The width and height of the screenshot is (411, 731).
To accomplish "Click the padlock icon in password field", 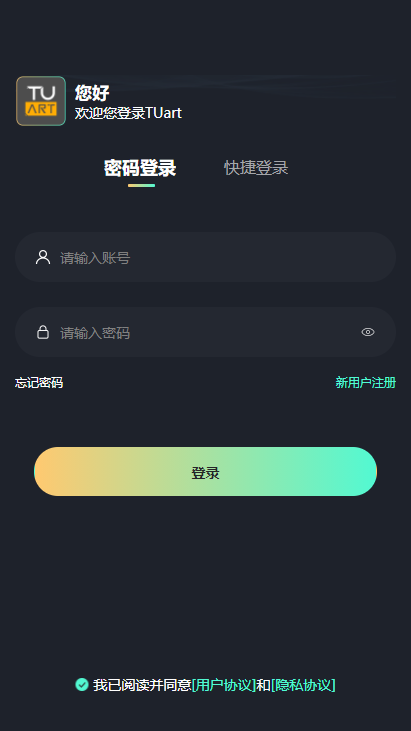I will click(43, 332).
